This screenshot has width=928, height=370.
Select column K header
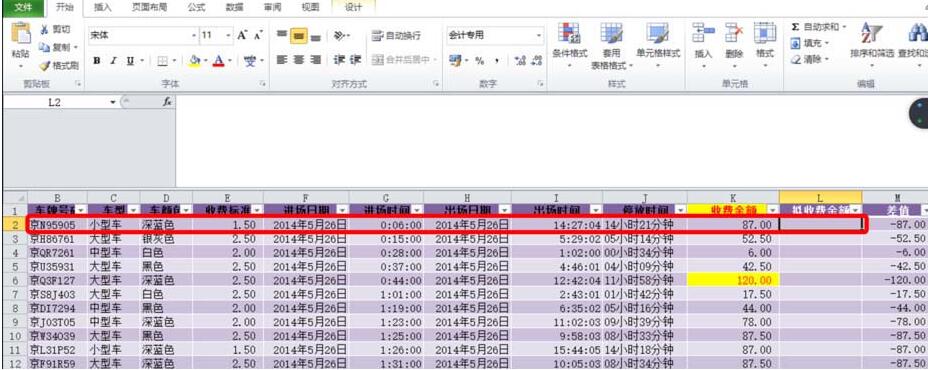click(733, 198)
